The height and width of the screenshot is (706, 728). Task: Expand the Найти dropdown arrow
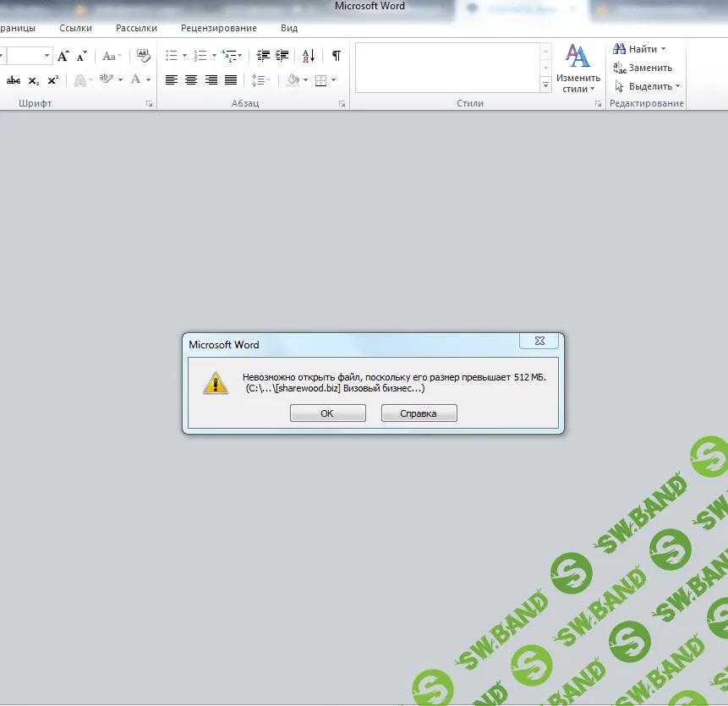point(663,49)
